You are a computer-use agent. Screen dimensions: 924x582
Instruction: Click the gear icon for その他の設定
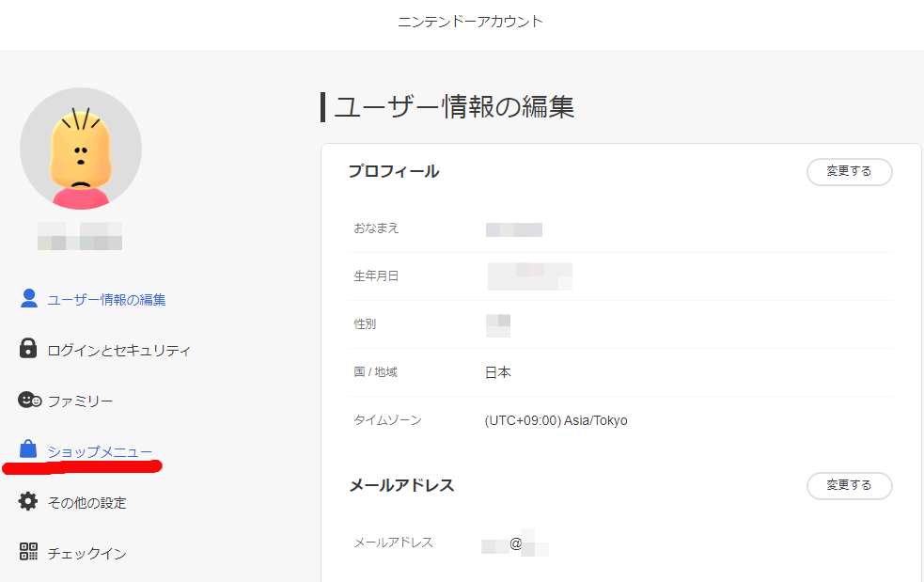click(29, 502)
